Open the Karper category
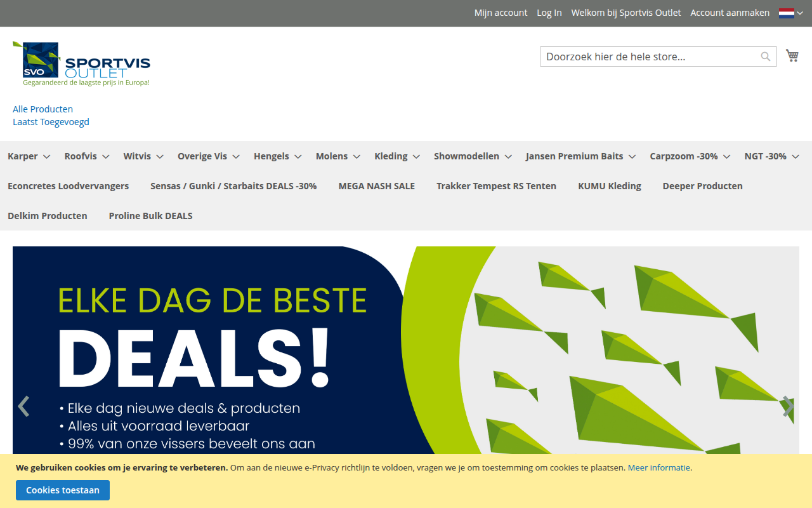Screen dimensions: 812x508 point(23,156)
